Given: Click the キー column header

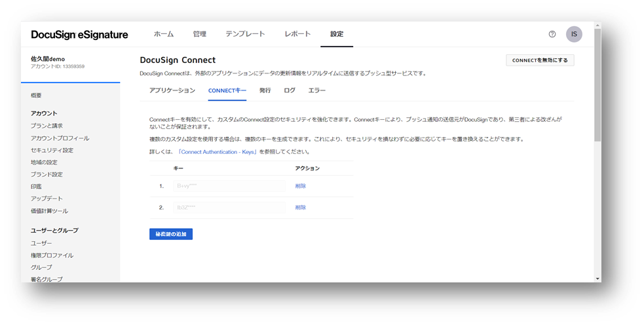Looking at the screenshot, I should (x=178, y=168).
